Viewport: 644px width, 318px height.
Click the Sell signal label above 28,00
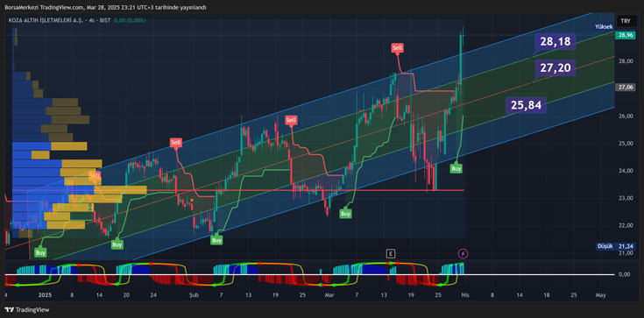click(x=397, y=48)
